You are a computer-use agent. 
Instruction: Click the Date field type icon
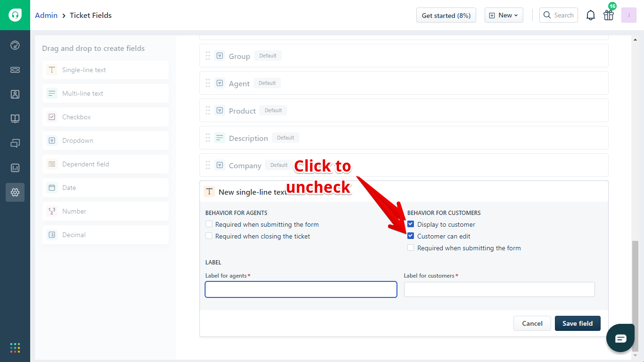(52, 188)
